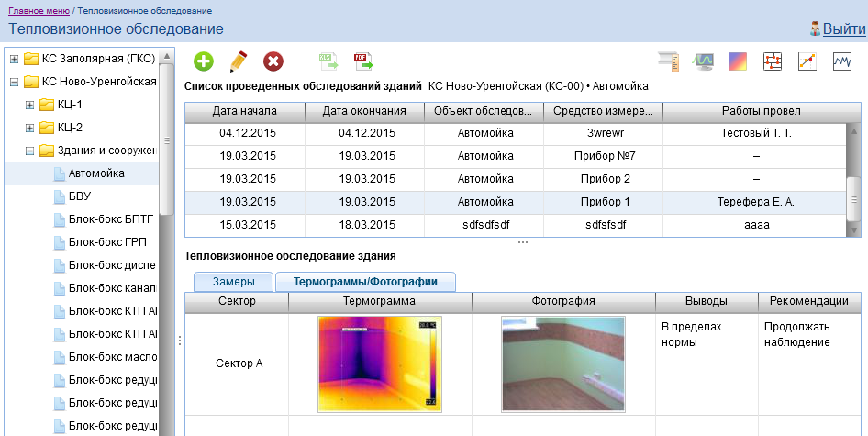868x436 pixels.
Task: Click the КС Заполярная folder icon
Action: pos(31,59)
